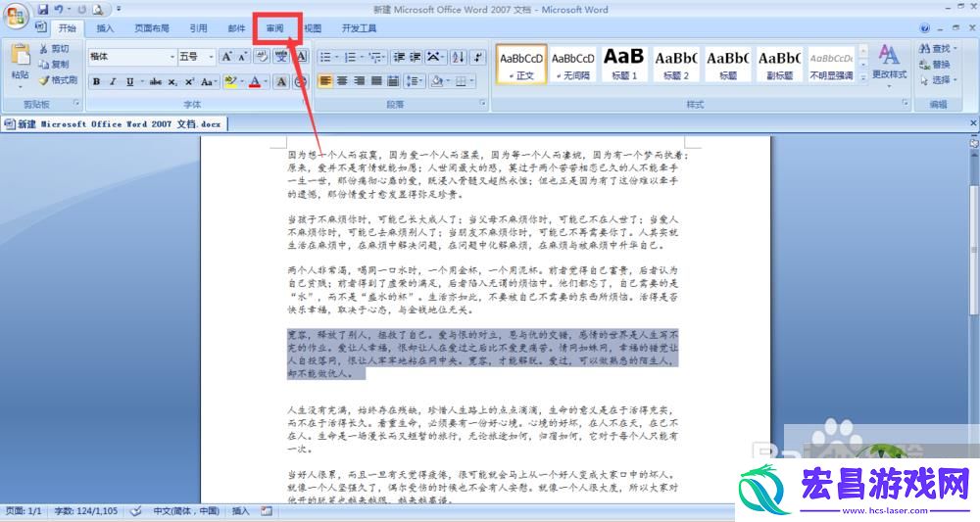Expand the styles gallery more arrow

(x=863, y=77)
